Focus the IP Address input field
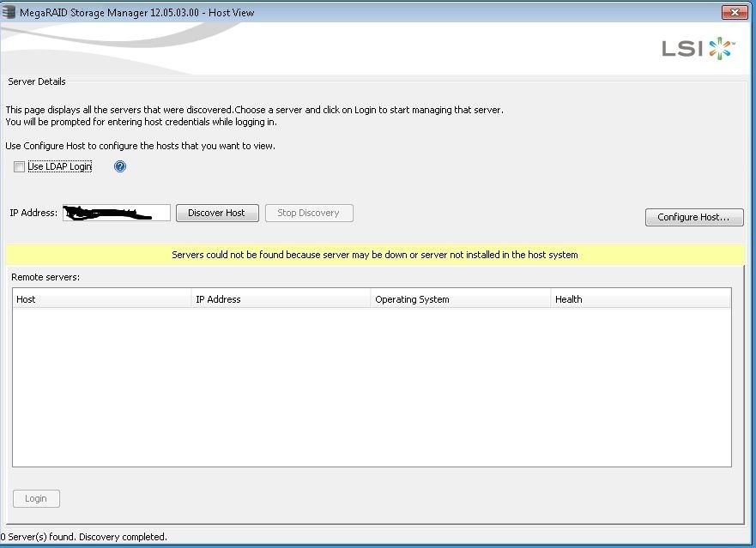Viewport: 756px width, 548px height. pyautogui.click(x=117, y=213)
